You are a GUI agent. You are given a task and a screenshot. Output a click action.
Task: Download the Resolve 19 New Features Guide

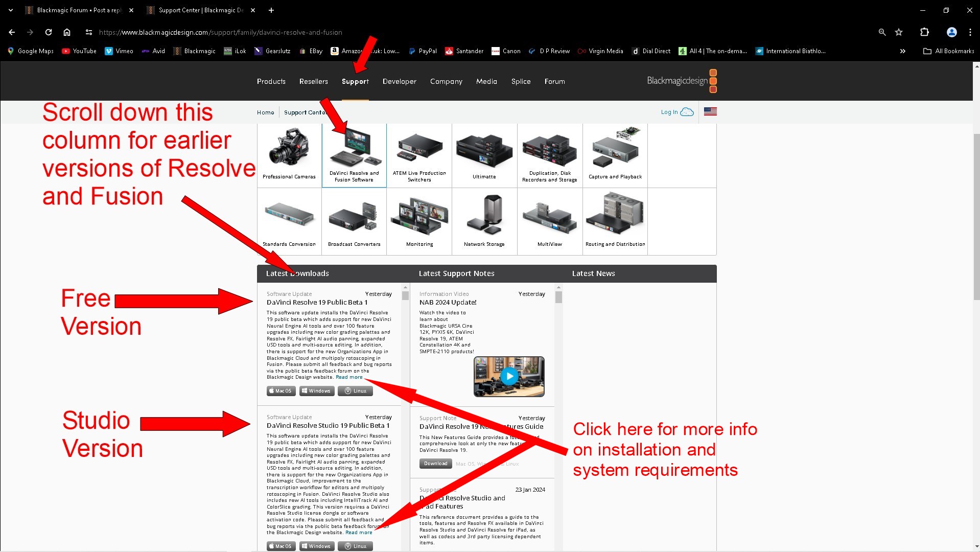[x=436, y=464]
